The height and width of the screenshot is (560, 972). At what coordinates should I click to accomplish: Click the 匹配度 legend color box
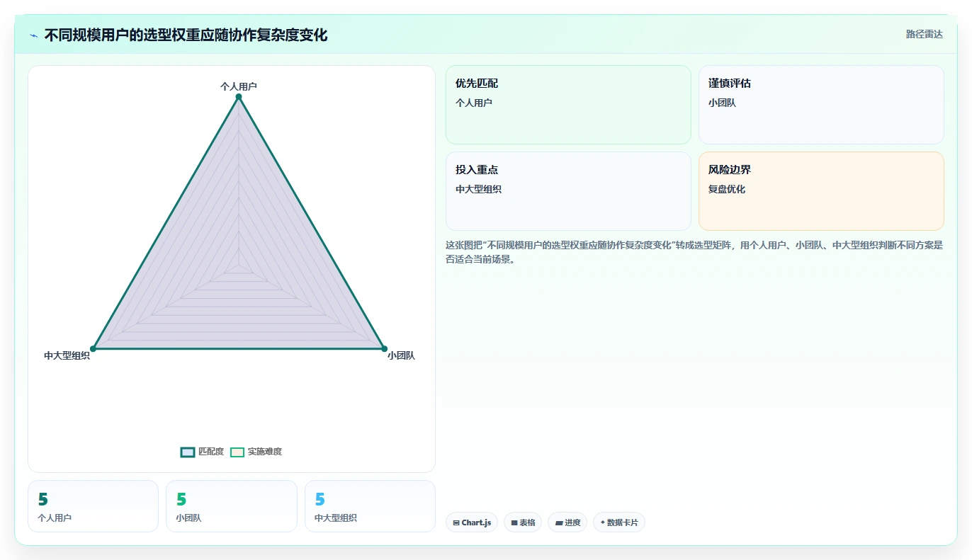188,452
